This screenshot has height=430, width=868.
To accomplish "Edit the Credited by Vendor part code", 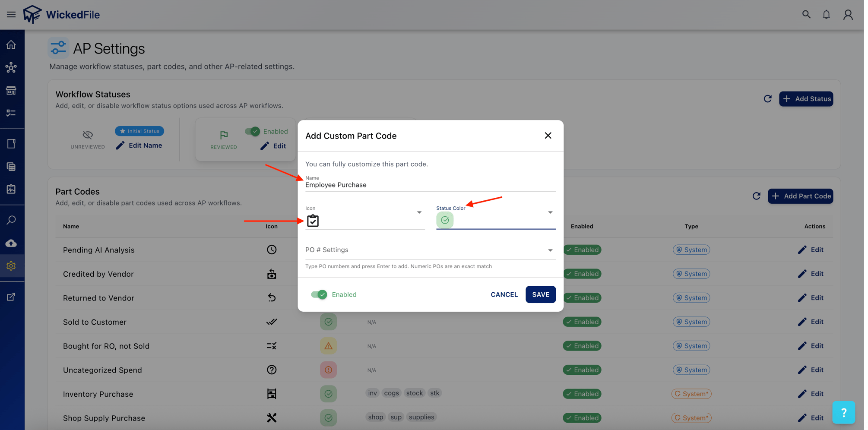I will pos(811,274).
